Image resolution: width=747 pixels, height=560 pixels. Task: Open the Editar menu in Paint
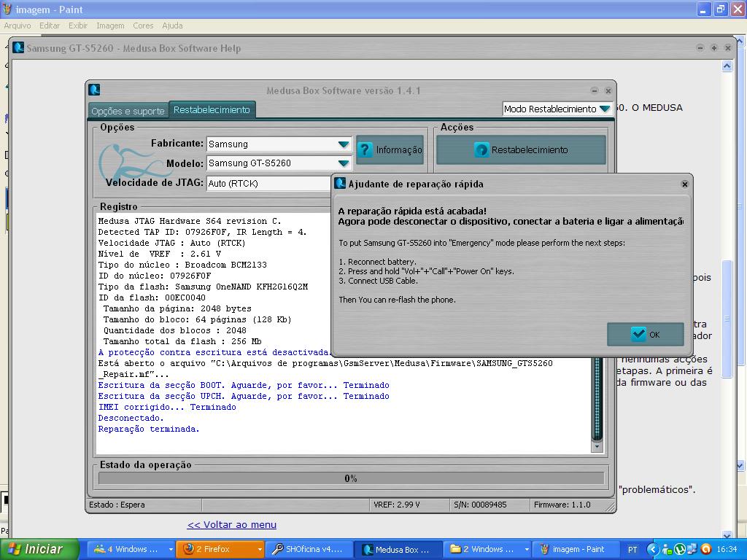tap(50, 26)
